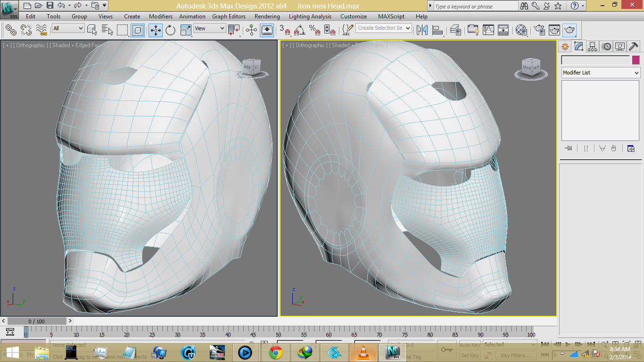Click the Save File icon in title bar
Image resolution: width=644 pixels, height=362 pixels.
[x=50, y=6]
